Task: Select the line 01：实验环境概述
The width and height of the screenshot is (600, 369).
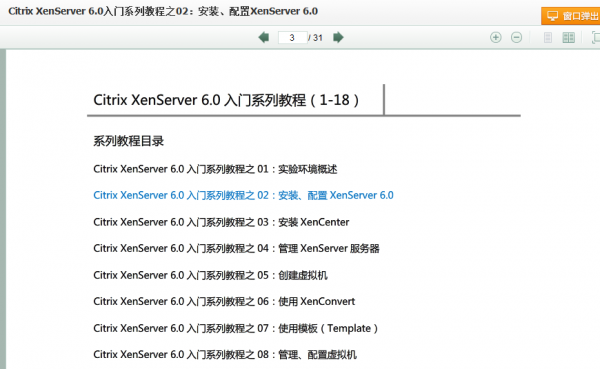Action: pyautogui.click(x=215, y=169)
